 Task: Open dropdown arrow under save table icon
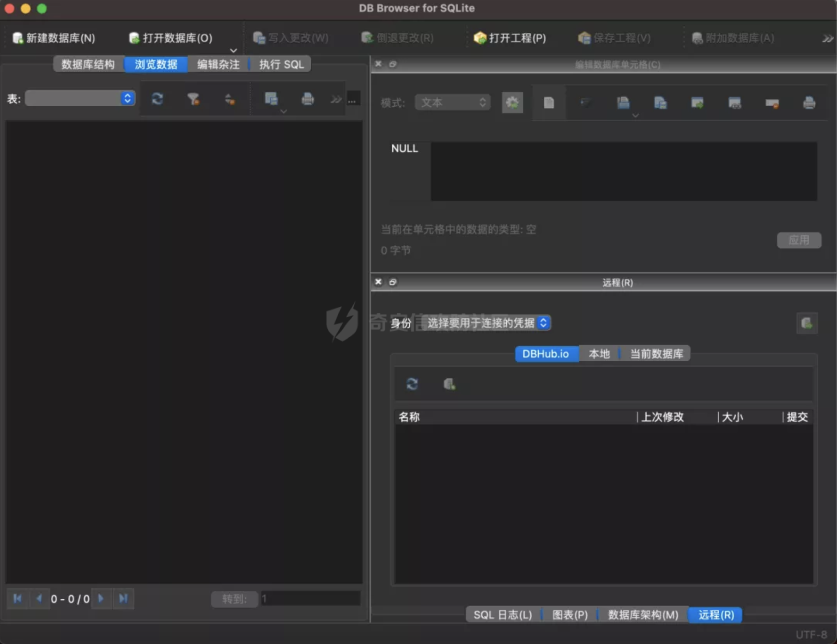point(283,111)
